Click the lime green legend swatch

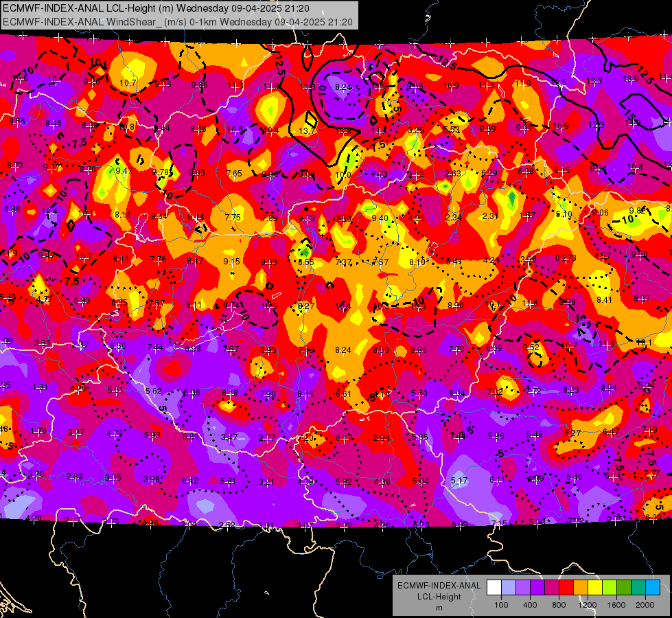point(610,588)
